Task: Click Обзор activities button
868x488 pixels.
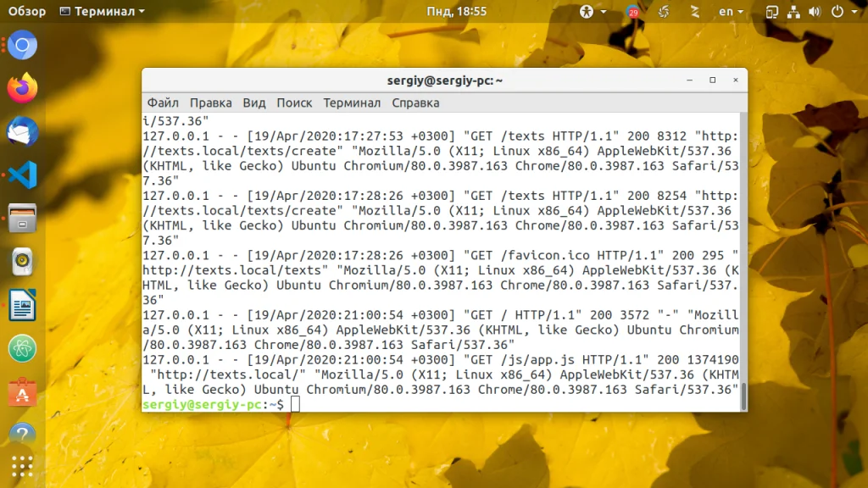Action: 26,12
